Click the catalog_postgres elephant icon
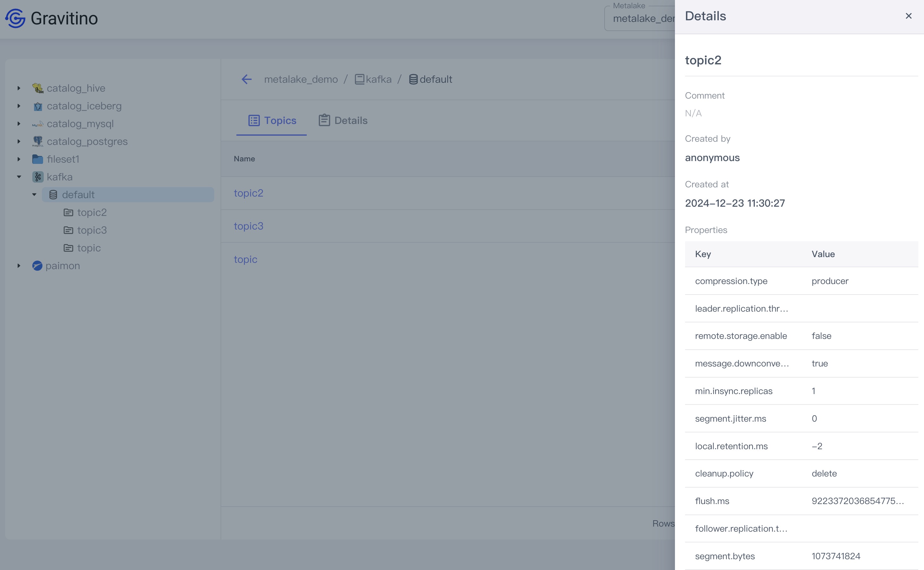The width and height of the screenshot is (924, 570). coord(38,141)
